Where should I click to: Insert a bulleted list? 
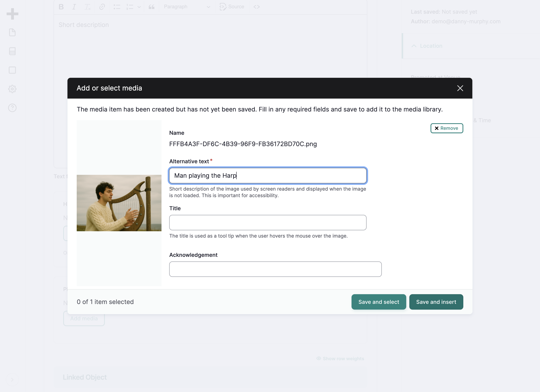tap(117, 7)
